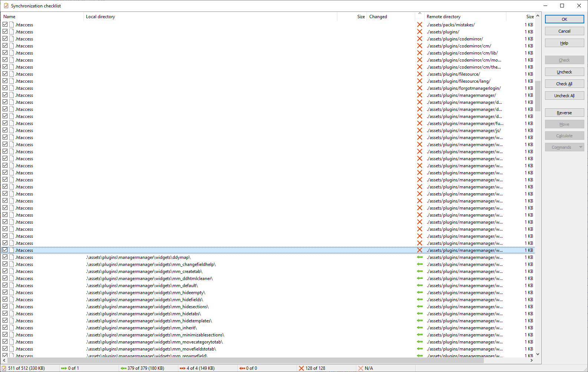Open the Commands dropdown button
This screenshot has width=588, height=372.
click(564, 147)
